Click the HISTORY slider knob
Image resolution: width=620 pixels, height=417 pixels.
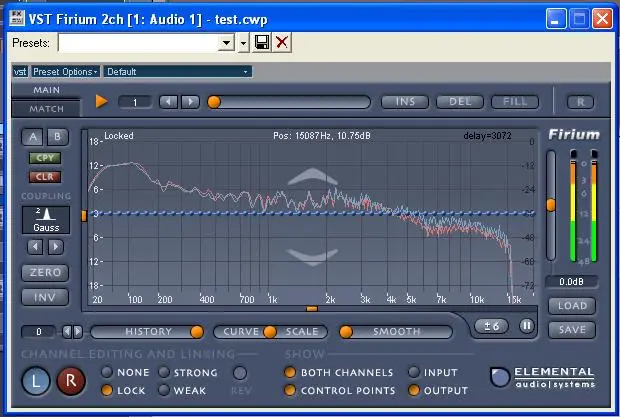pos(197,332)
